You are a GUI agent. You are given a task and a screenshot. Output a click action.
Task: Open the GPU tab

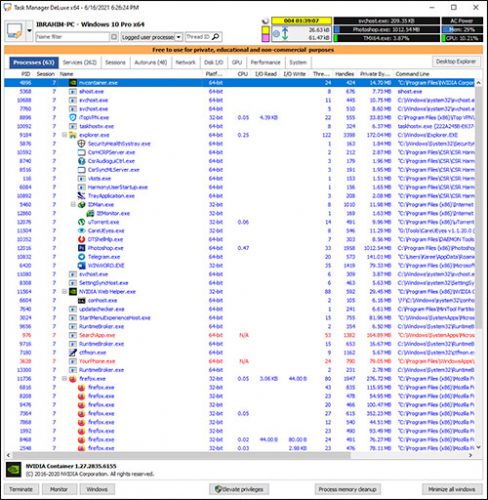click(x=237, y=62)
